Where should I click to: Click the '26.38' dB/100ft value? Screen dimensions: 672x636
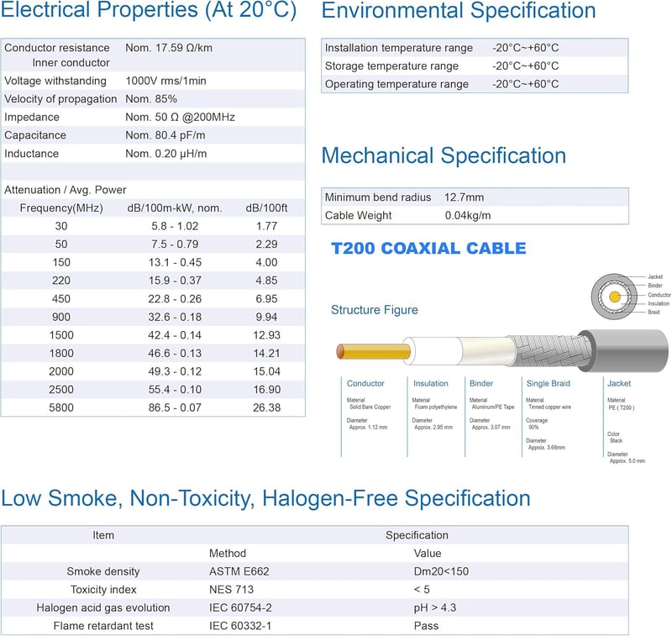(266, 407)
